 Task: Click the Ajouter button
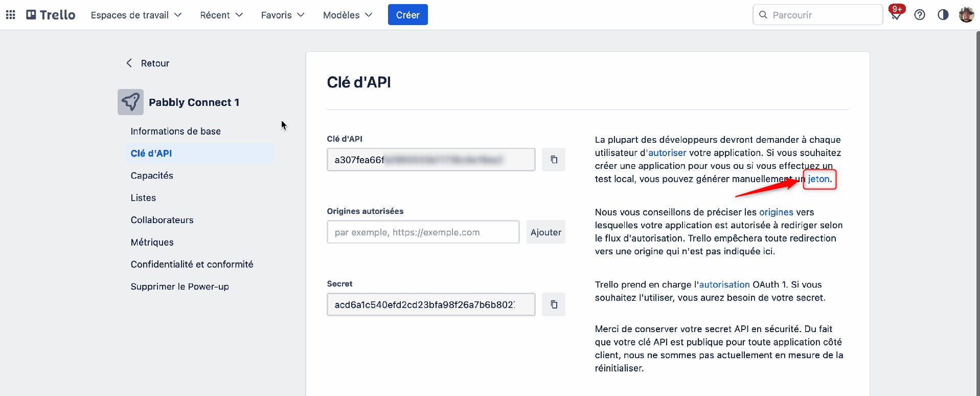pos(546,232)
